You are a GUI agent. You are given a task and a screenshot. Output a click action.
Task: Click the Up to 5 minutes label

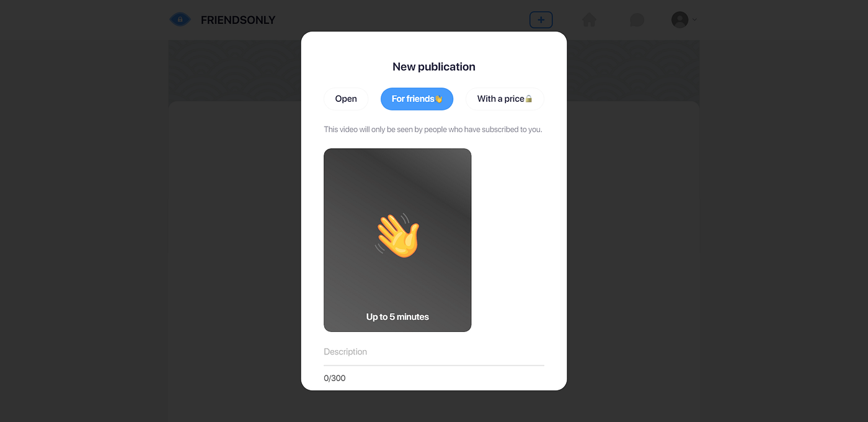click(x=397, y=316)
